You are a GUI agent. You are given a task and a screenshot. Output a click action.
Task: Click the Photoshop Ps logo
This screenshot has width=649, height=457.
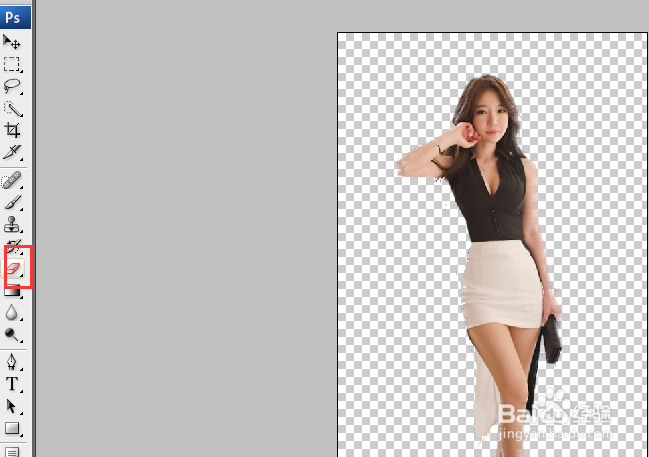pos(15,17)
